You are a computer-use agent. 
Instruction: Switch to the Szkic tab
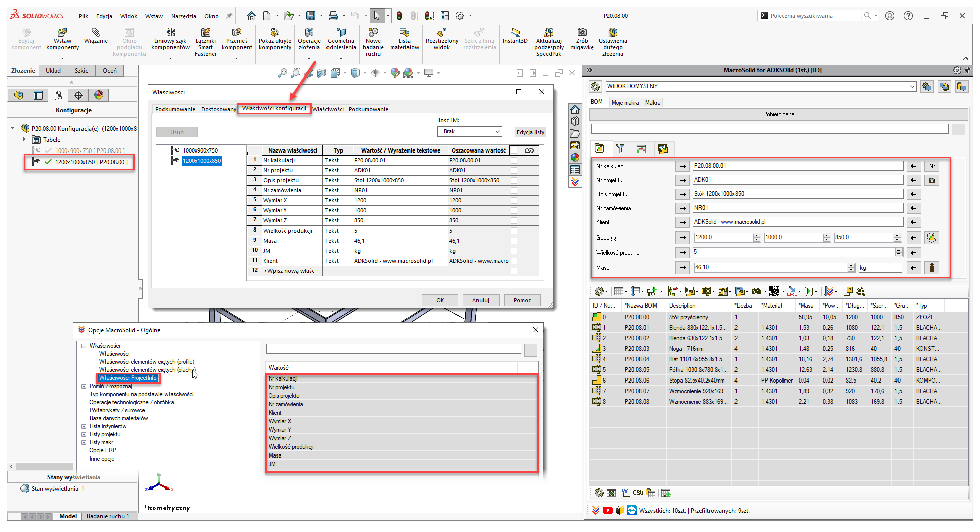click(x=81, y=71)
